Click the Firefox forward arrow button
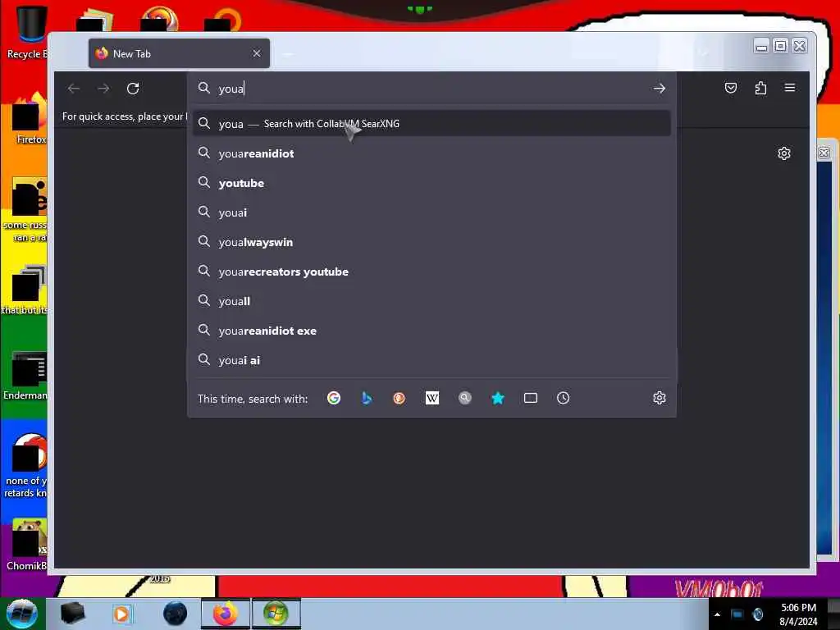This screenshot has width=840, height=630. click(x=103, y=89)
